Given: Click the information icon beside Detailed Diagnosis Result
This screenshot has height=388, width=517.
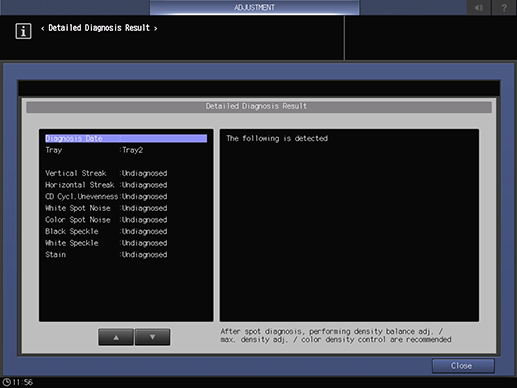Looking at the screenshot, I should click(x=23, y=31).
